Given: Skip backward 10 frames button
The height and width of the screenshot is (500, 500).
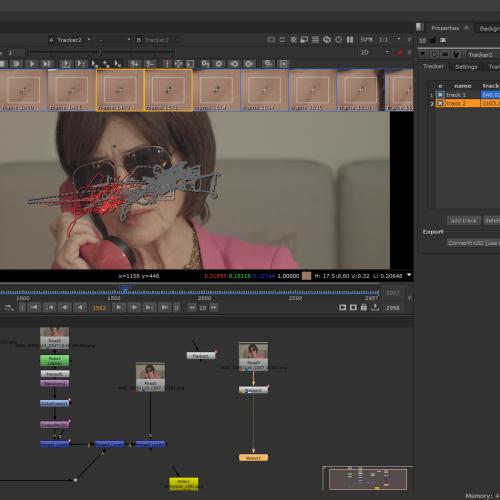Looking at the screenshot, I should click(192, 307).
